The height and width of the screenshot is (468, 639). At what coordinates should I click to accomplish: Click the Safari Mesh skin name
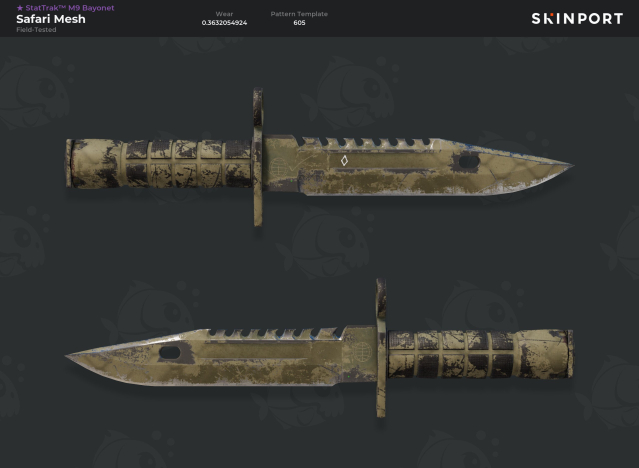(x=51, y=19)
